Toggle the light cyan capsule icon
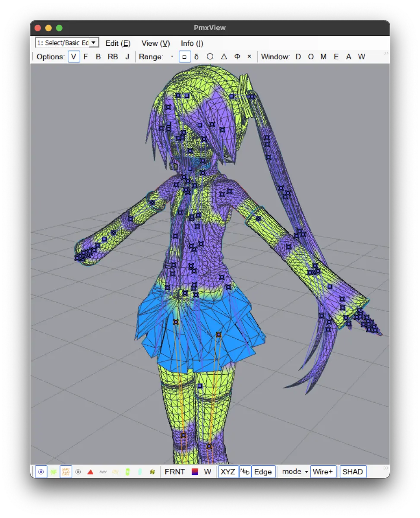 pyautogui.click(x=140, y=472)
